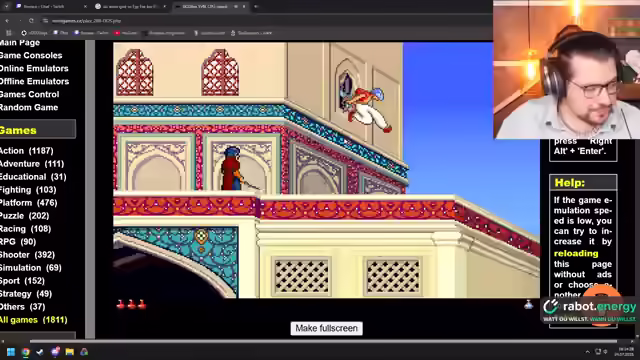Select the Educational (31) category

point(33,177)
